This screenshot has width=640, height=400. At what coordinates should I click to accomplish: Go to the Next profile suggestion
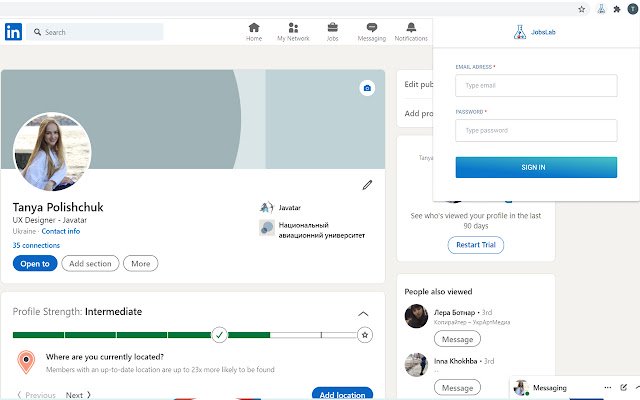tap(78, 395)
